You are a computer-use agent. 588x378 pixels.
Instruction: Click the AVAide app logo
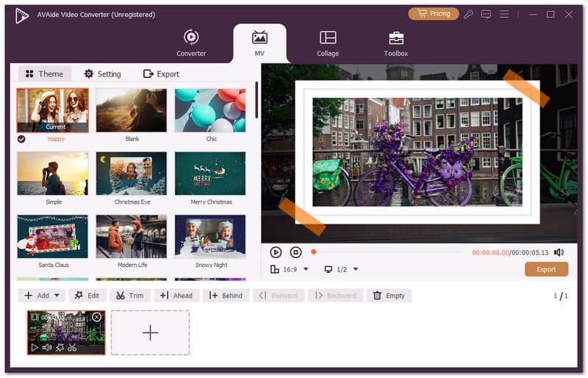pyautogui.click(x=22, y=15)
